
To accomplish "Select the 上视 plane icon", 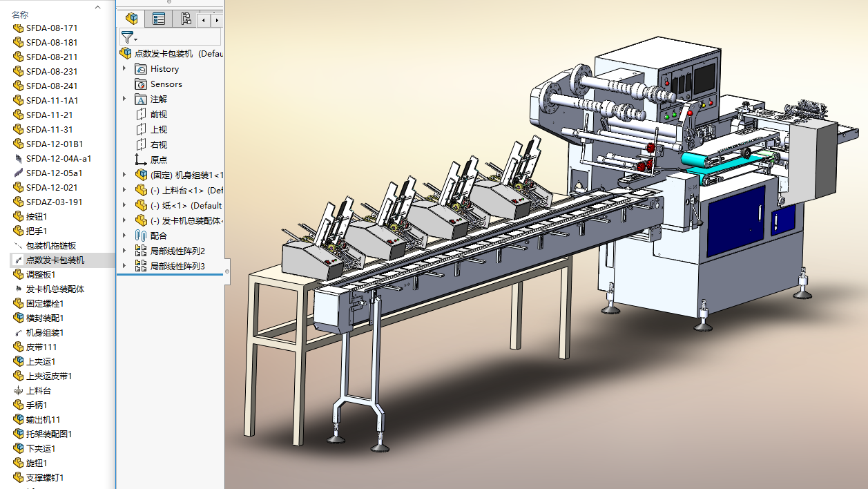I will pyautogui.click(x=141, y=129).
